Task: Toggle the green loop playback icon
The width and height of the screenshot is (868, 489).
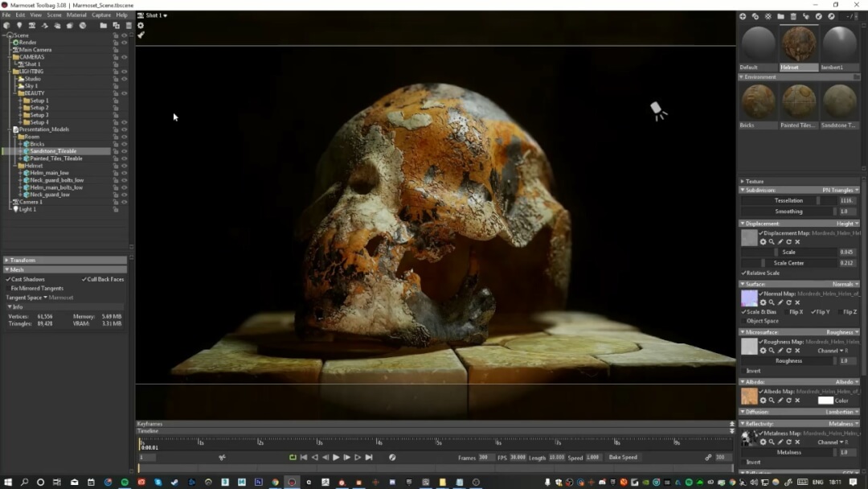Action: (293, 458)
